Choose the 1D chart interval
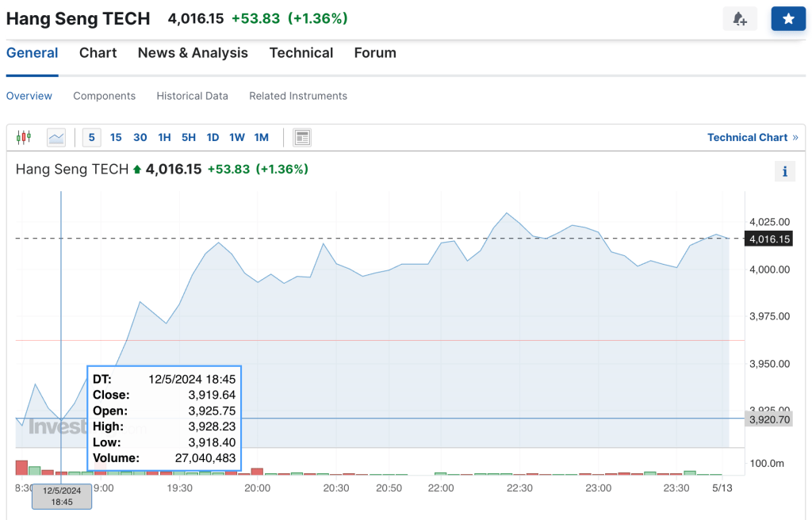This screenshot has width=812, height=520. point(213,137)
